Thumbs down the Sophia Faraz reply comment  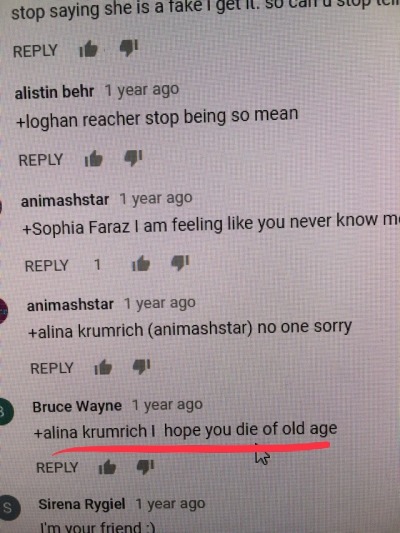click(180, 263)
